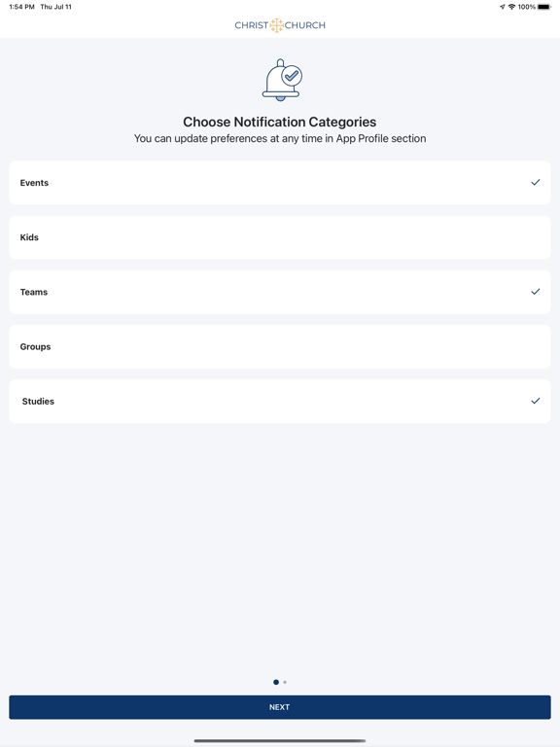
Task: Click the location arrow status icon
Action: [x=503, y=7]
